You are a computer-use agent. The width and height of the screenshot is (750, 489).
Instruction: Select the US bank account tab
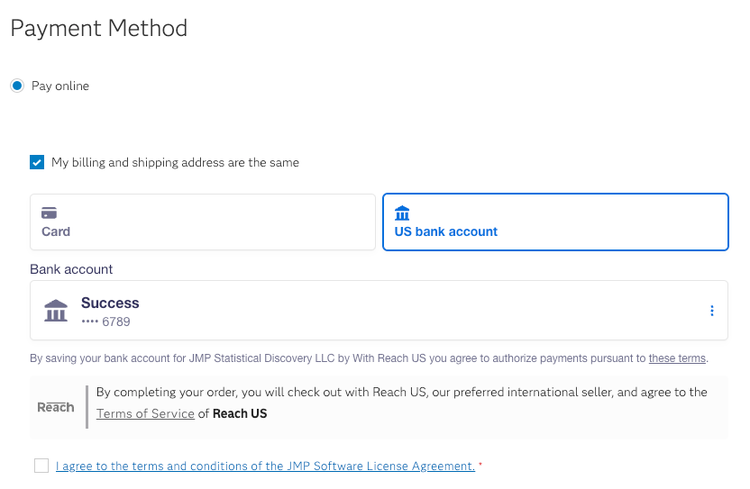pos(555,222)
